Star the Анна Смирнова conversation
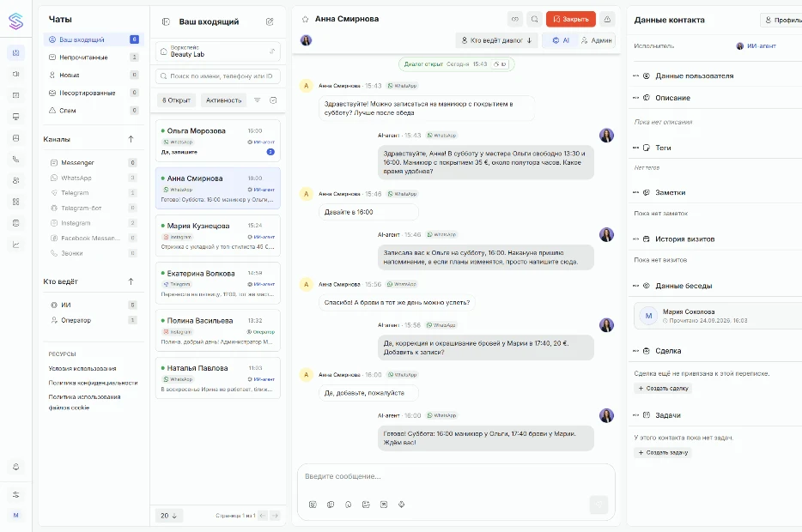Image resolution: width=802 pixels, height=532 pixels. [306, 19]
